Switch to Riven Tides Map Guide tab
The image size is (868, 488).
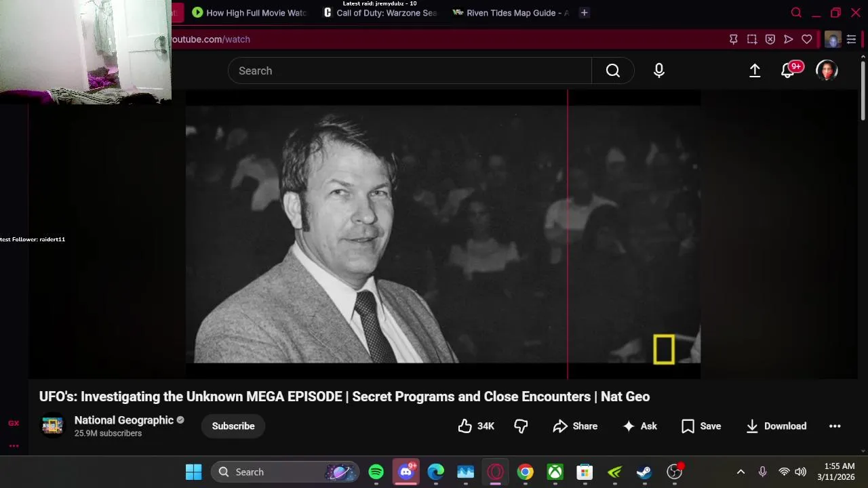tap(511, 13)
